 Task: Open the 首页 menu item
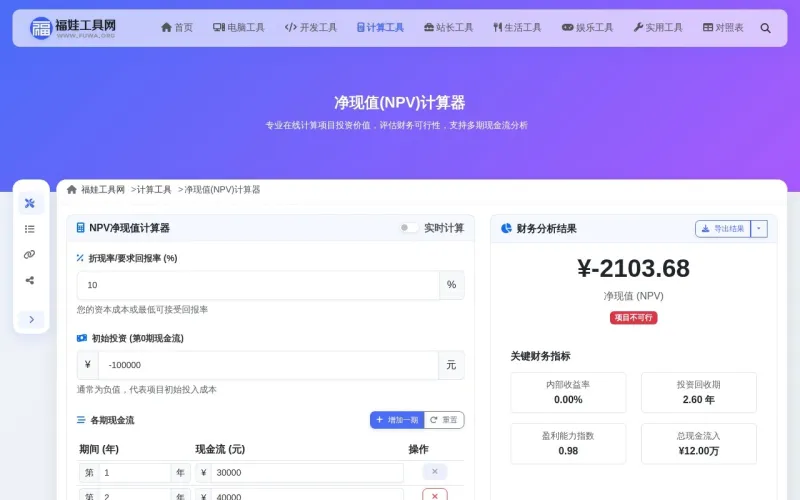[x=177, y=28]
